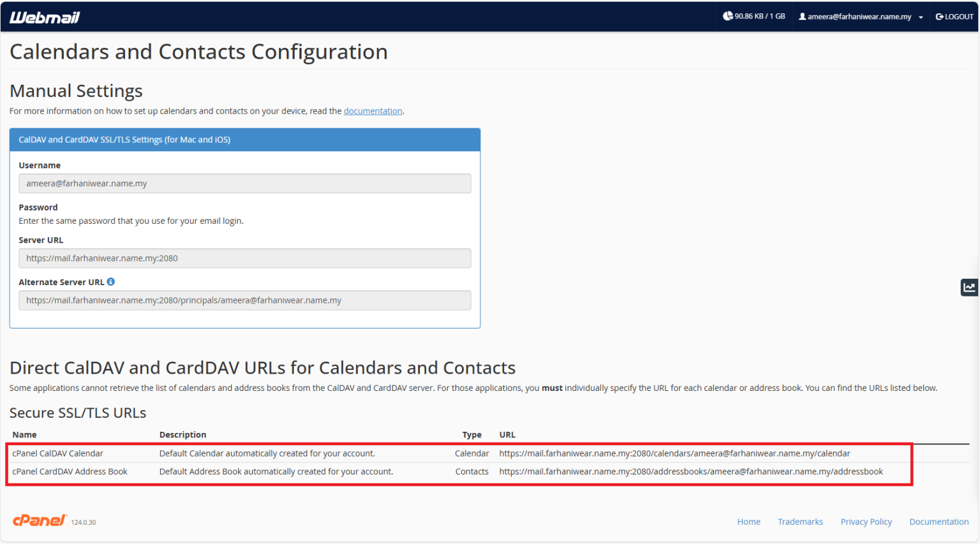Open the Alternate Server URL info icon
Viewport: 980px width, 544px height.
coord(111,281)
